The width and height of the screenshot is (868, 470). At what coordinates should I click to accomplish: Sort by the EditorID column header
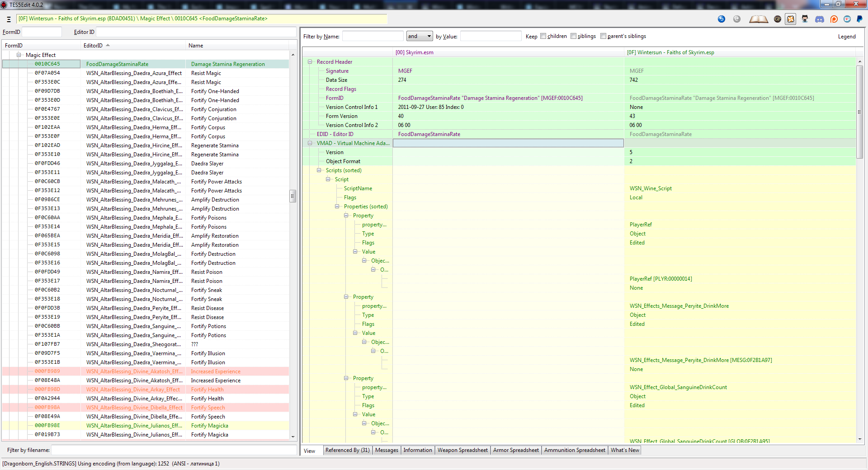coord(133,46)
